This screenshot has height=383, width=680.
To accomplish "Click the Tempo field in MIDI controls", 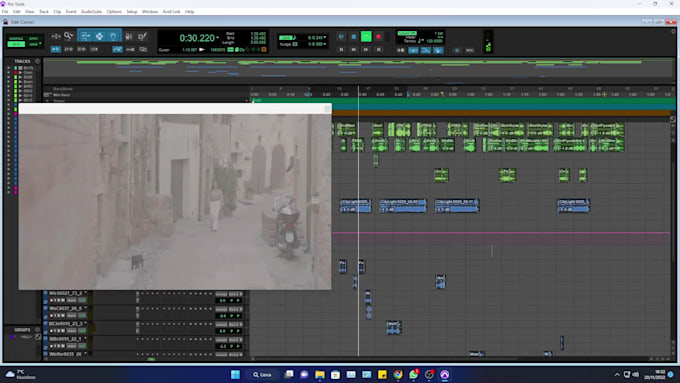I will pyautogui.click(x=436, y=41).
